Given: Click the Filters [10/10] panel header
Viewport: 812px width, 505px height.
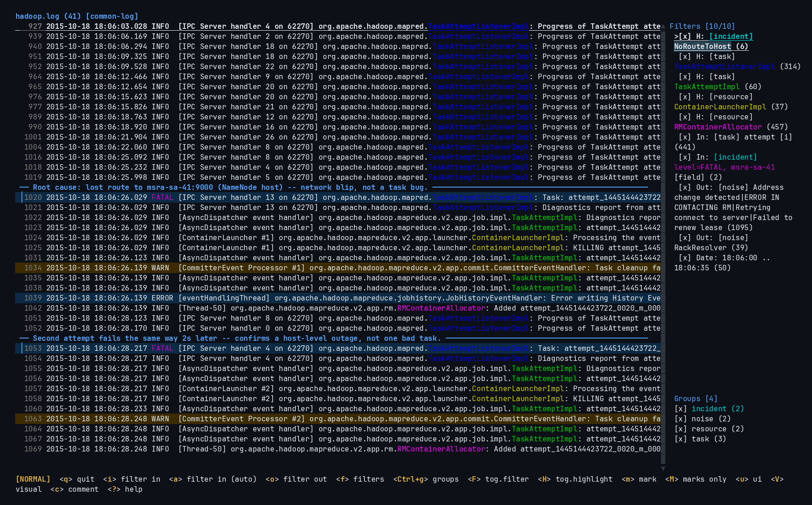Looking at the screenshot, I should pyautogui.click(x=702, y=27).
